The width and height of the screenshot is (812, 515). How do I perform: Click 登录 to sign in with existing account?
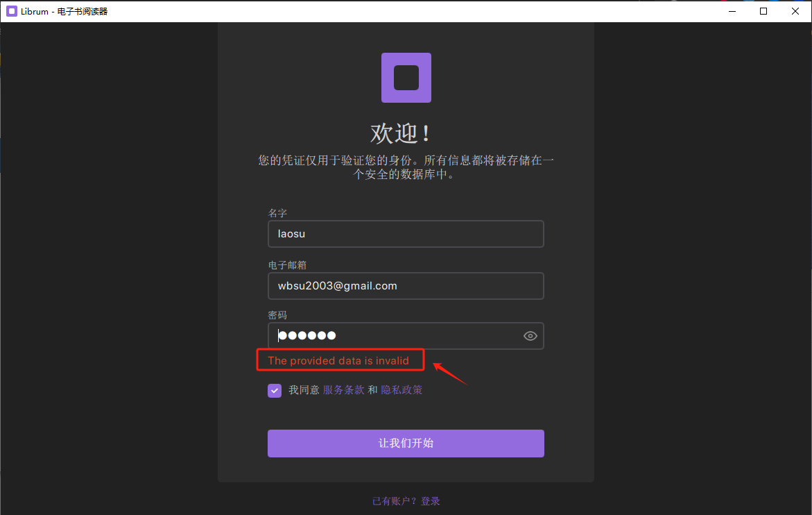tap(430, 500)
